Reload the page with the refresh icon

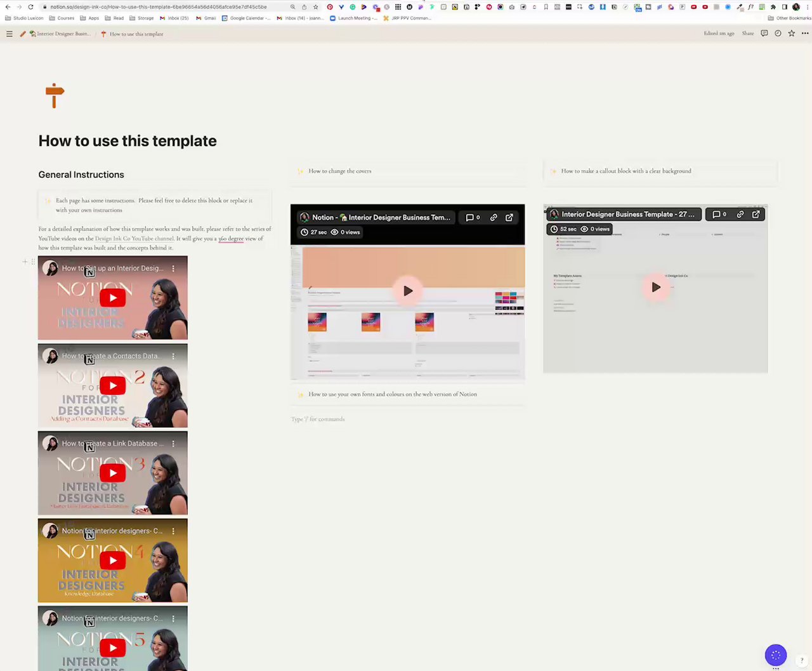(x=30, y=7)
